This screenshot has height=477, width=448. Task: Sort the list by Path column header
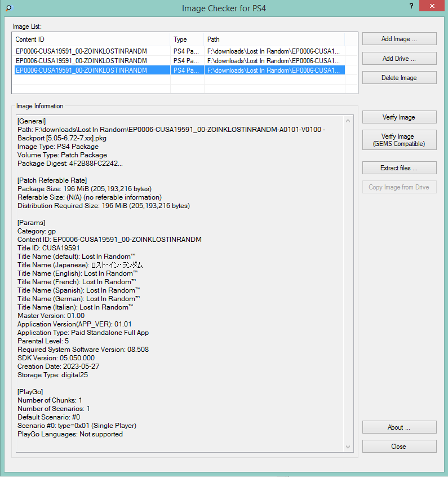(x=274, y=39)
